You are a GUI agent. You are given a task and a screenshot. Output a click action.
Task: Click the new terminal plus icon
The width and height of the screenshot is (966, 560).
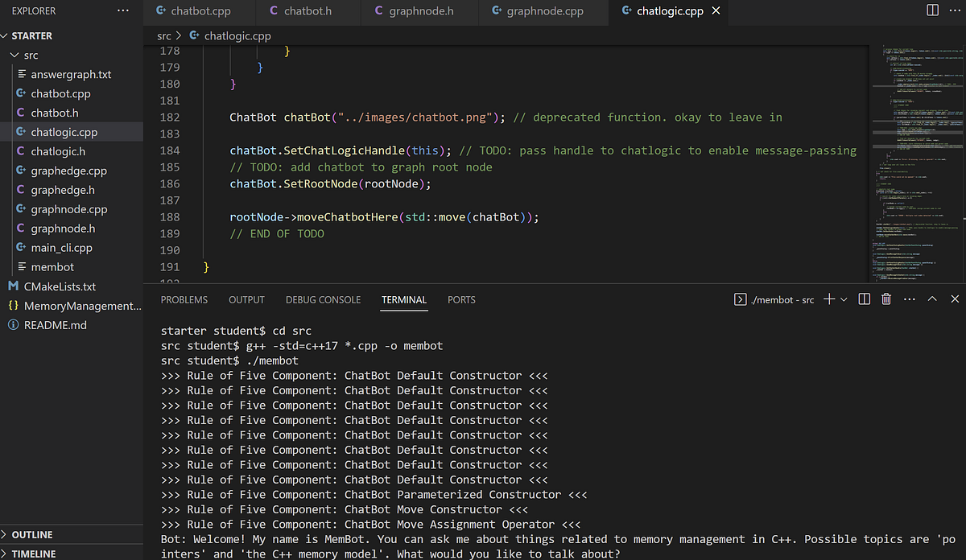(828, 299)
